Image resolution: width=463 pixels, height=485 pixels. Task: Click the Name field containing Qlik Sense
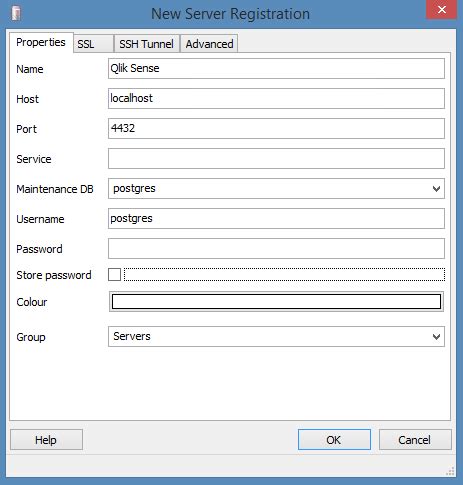pyautogui.click(x=276, y=68)
